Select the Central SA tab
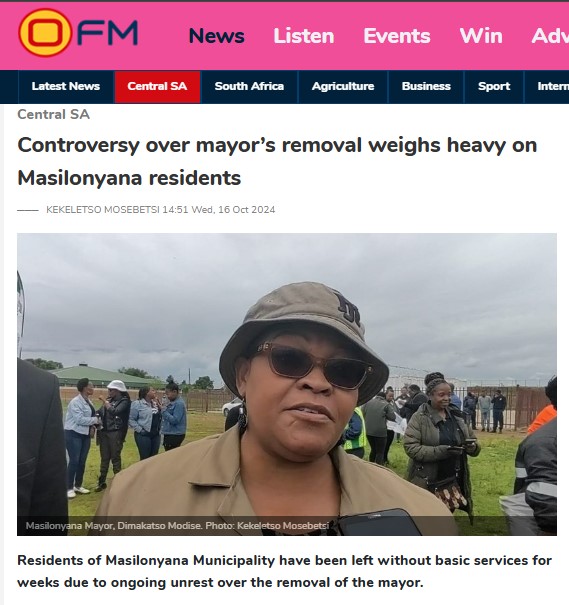 (x=157, y=86)
